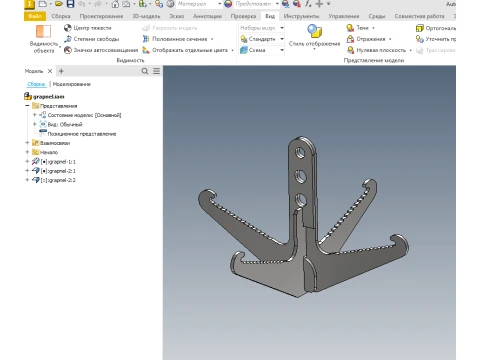Switch to the Инструменты ribbon tab
This screenshot has width=480, height=360.
(x=301, y=16)
